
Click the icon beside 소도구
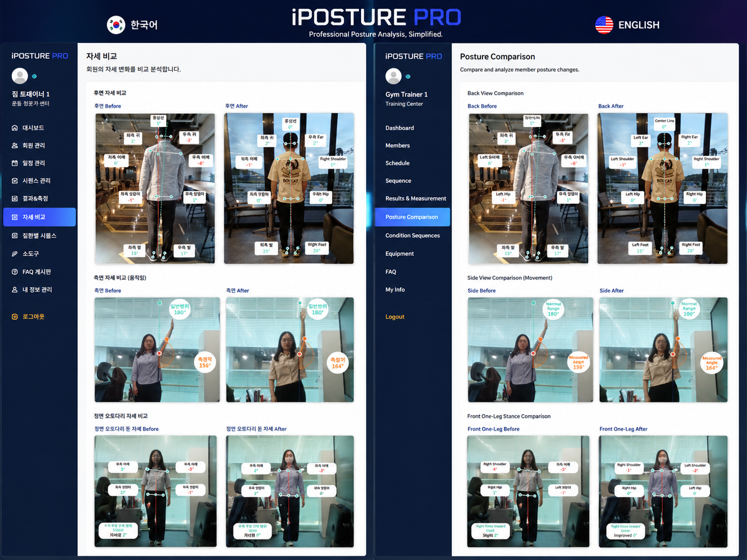(x=14, y=254)
